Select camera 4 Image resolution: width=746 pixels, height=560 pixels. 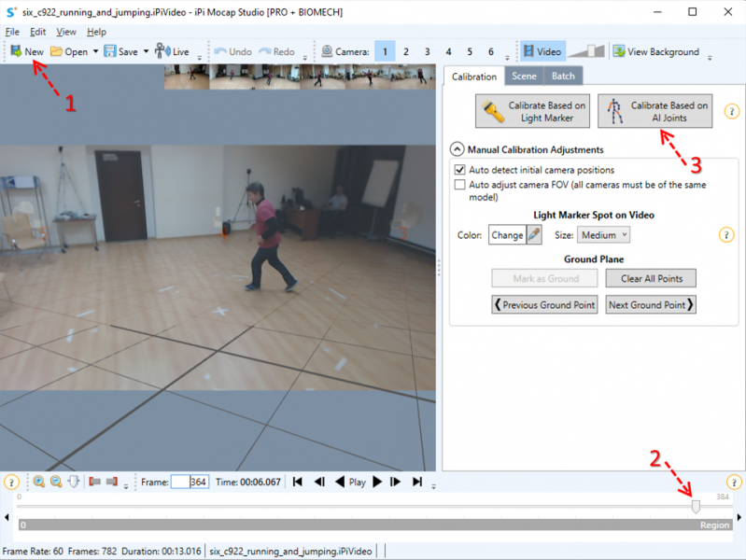click(x=448, y=51)
